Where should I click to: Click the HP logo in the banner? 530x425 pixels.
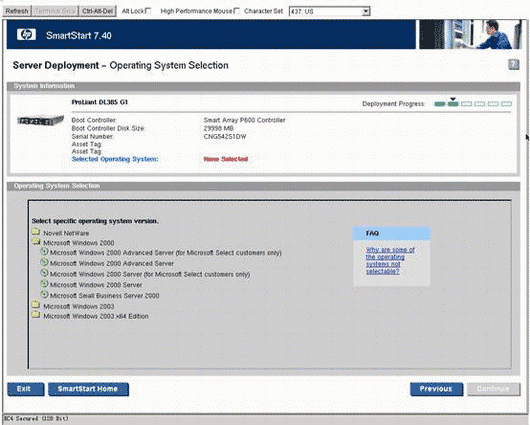26,34
